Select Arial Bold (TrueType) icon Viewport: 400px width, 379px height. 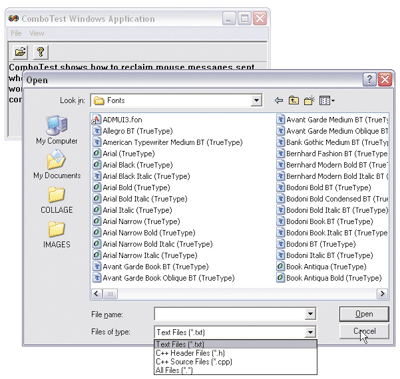point(96,187)
